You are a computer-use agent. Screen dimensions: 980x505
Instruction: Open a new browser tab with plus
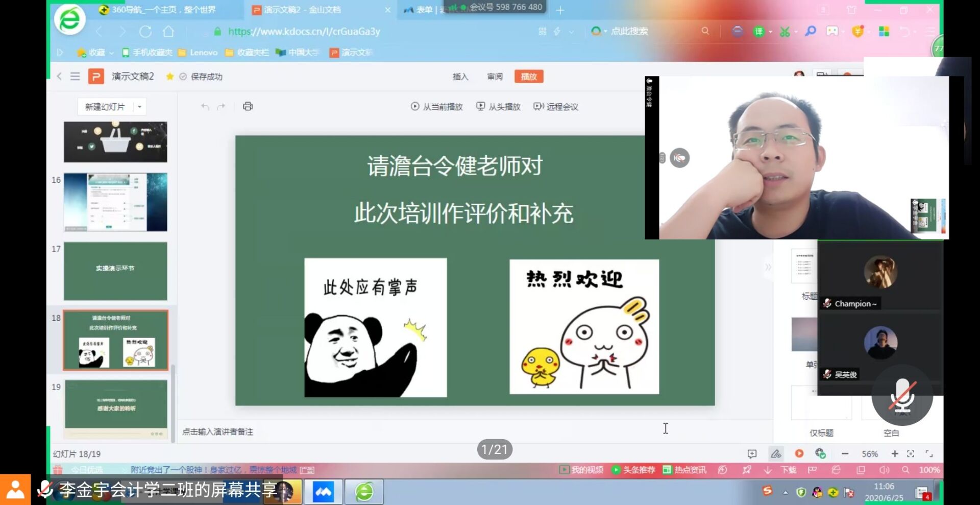point(560,10)
